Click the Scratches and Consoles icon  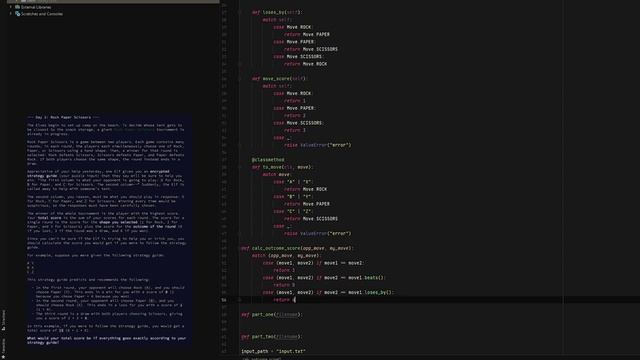click(x=18, y=13)
